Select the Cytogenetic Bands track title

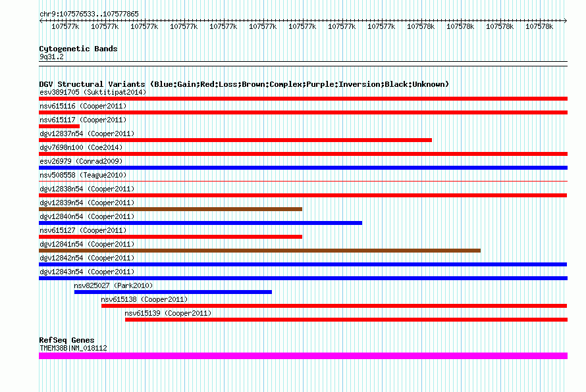pyautogui.click(x=78, y=49)
